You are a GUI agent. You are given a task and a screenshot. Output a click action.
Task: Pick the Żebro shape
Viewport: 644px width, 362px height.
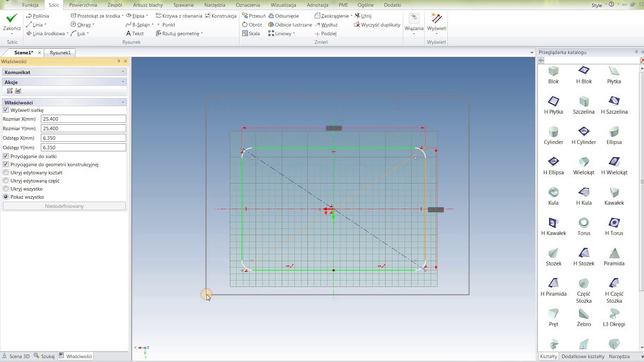pyautogui.click(x=584, y=318)
